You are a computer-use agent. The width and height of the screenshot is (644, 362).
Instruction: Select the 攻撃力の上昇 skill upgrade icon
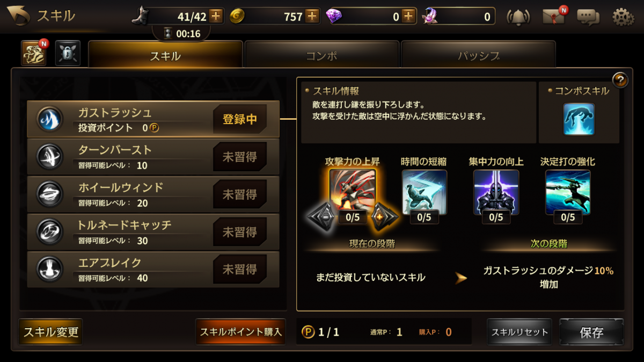[x=353, y=191]
